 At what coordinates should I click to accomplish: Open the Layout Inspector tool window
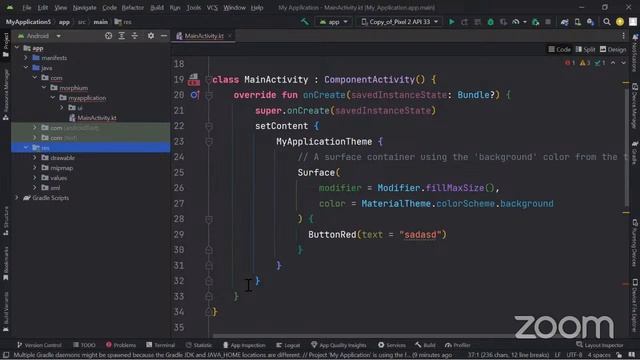tap(600, 345)
